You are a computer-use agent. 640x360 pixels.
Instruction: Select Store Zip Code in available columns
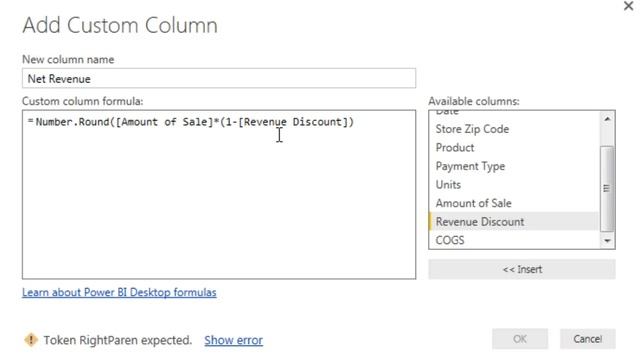(514, 129)
